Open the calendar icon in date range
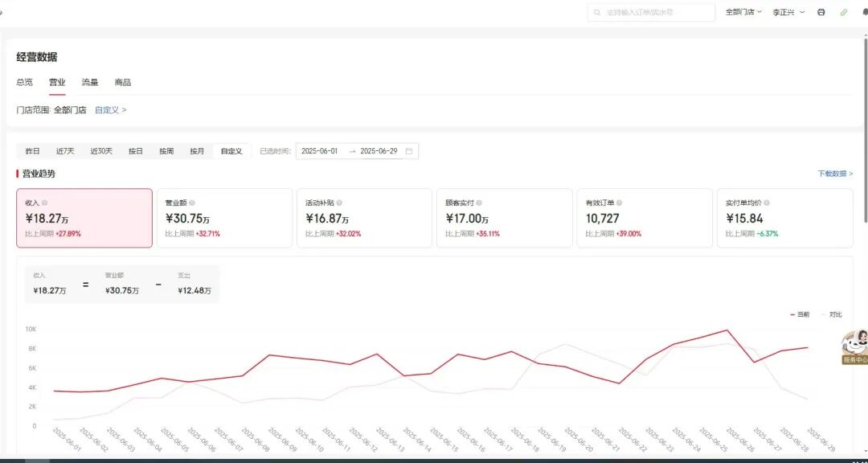Image resolution: width=868 pixels, height=463 pixels. [409, 151]
